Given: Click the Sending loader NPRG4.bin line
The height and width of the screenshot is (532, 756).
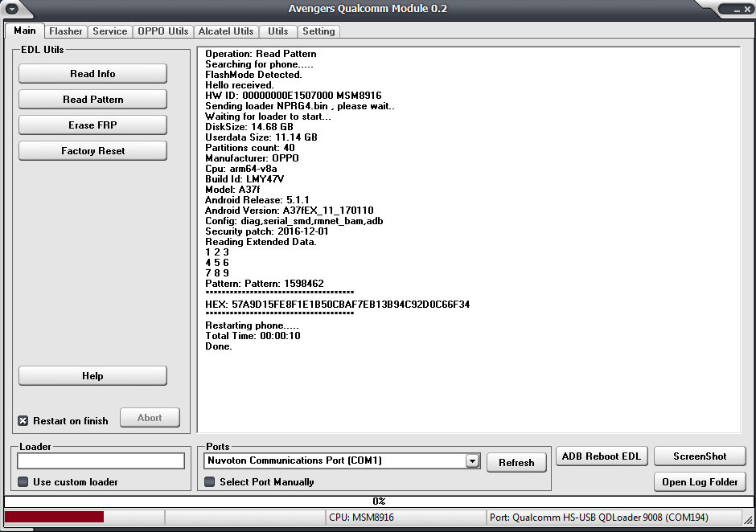Looking at the screenshot, I should (x=300, y=106).
